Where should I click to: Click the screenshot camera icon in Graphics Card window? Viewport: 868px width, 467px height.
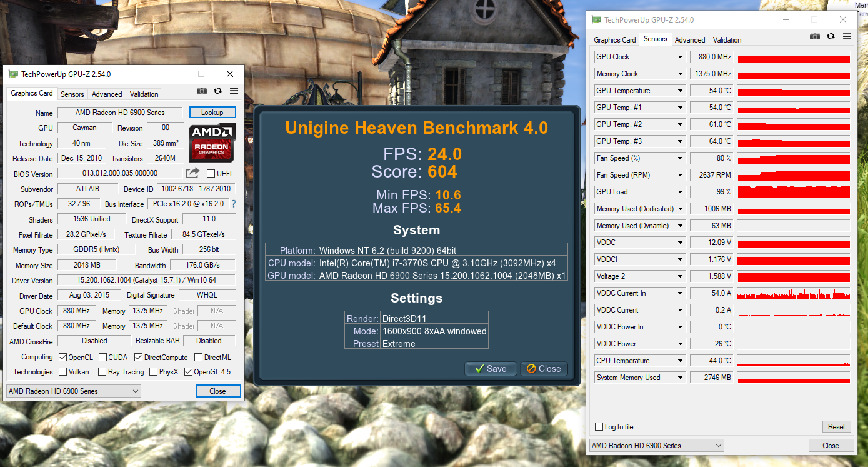click(201, 91)
